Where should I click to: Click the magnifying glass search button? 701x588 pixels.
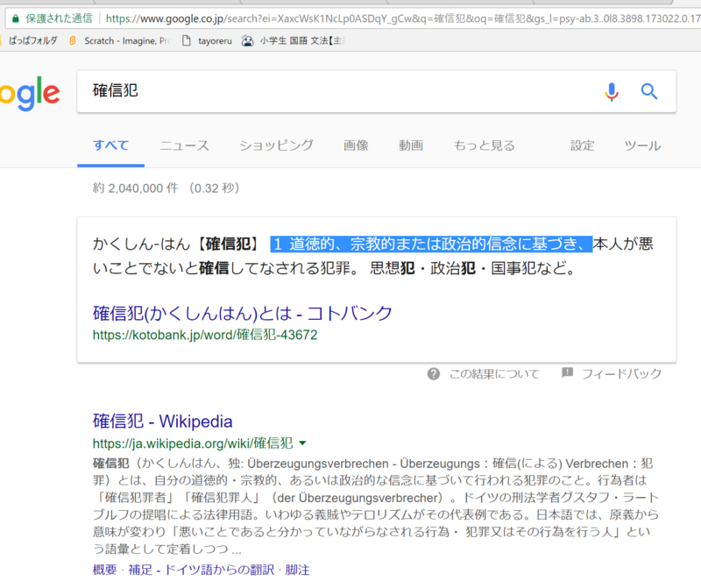(x=649, y=91)
